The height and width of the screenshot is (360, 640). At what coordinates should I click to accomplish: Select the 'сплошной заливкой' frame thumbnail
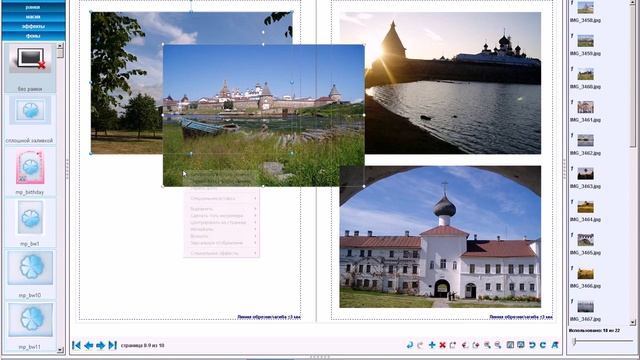[x=30, y=111]
